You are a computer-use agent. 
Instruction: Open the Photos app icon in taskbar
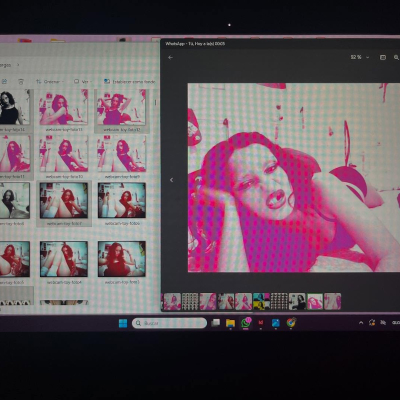(x=276, y=323)
